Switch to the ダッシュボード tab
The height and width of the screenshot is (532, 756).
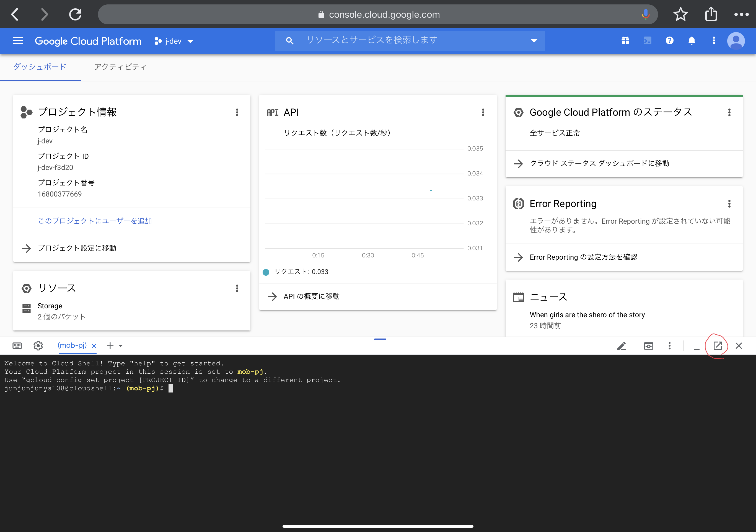pyautogui.click(x=40, y=67)
